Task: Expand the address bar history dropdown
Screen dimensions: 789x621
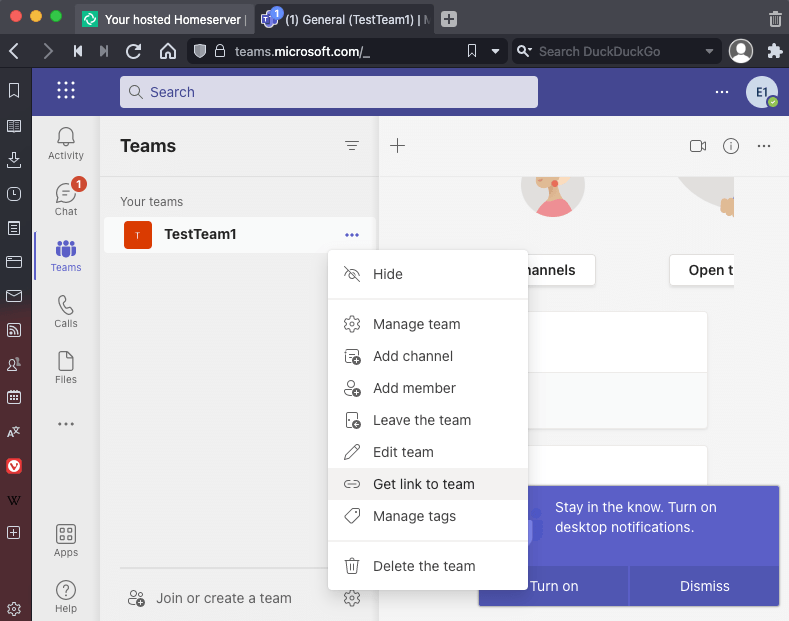Action: coord(496,51)
